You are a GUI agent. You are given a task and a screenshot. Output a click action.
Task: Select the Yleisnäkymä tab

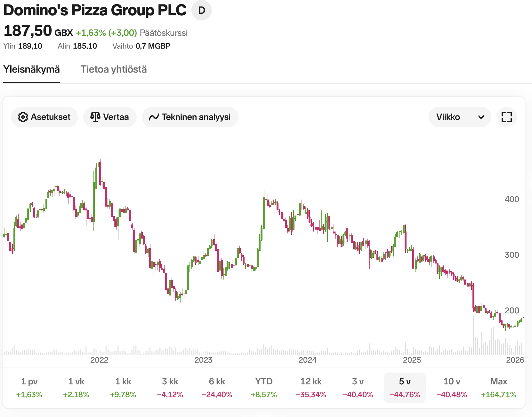[x=31, y=69]
